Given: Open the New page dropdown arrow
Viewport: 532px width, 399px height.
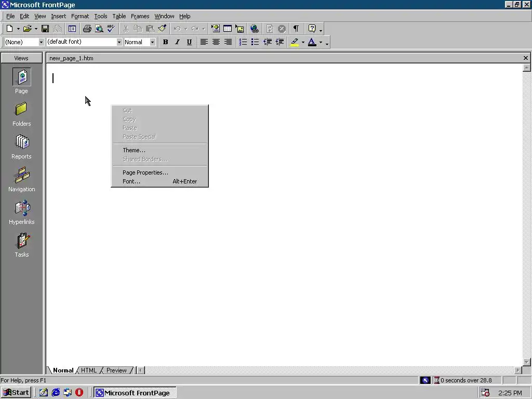Looking at the screenshot, I should point(18,29).
